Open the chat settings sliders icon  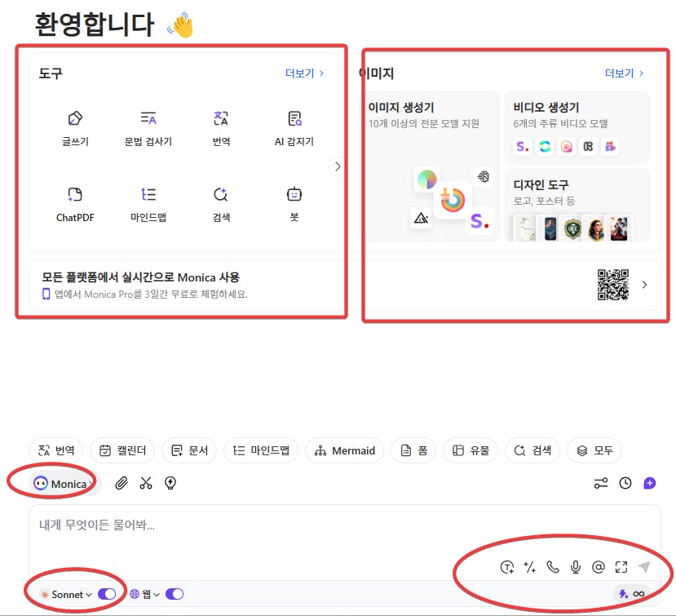tap(600, 483)
